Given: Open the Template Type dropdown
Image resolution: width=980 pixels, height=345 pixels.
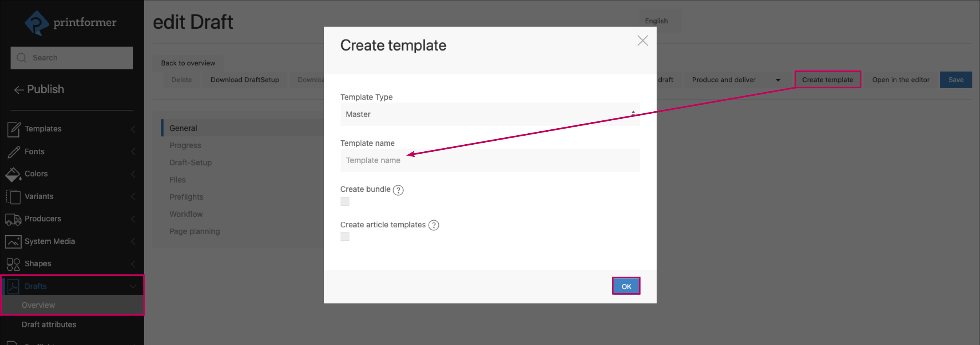Looking at the screenshot, I should [489, 114].
